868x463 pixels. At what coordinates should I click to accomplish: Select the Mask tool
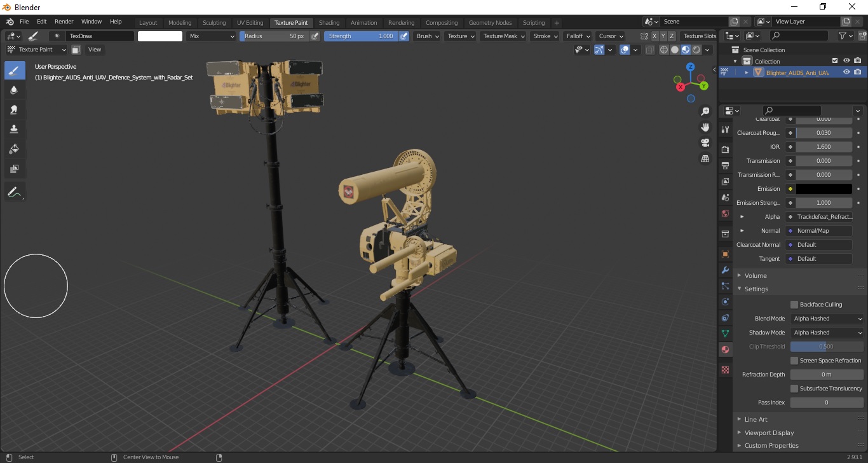pos(15,169)
